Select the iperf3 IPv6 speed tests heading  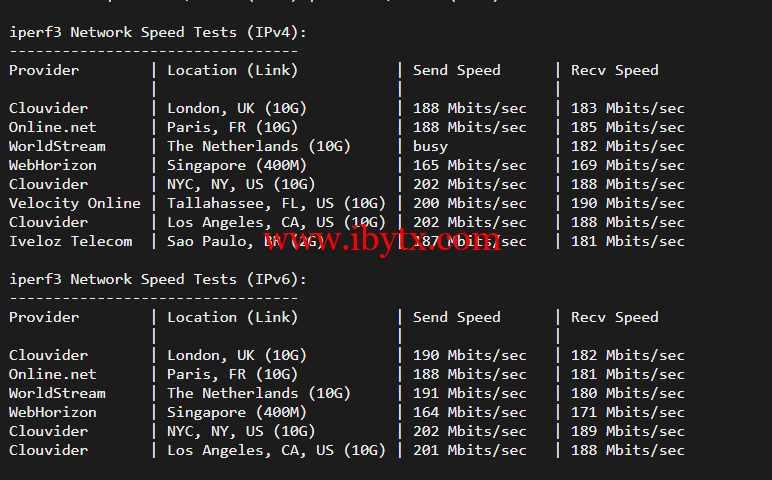coord(158,279)
